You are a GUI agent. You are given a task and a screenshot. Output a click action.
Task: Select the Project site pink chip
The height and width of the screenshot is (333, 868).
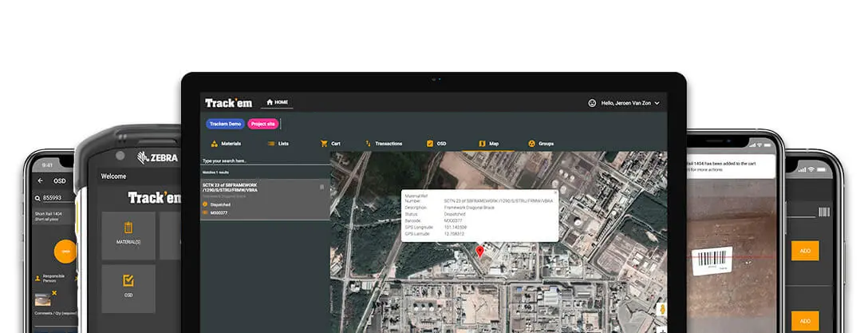(x=263, y=124)
